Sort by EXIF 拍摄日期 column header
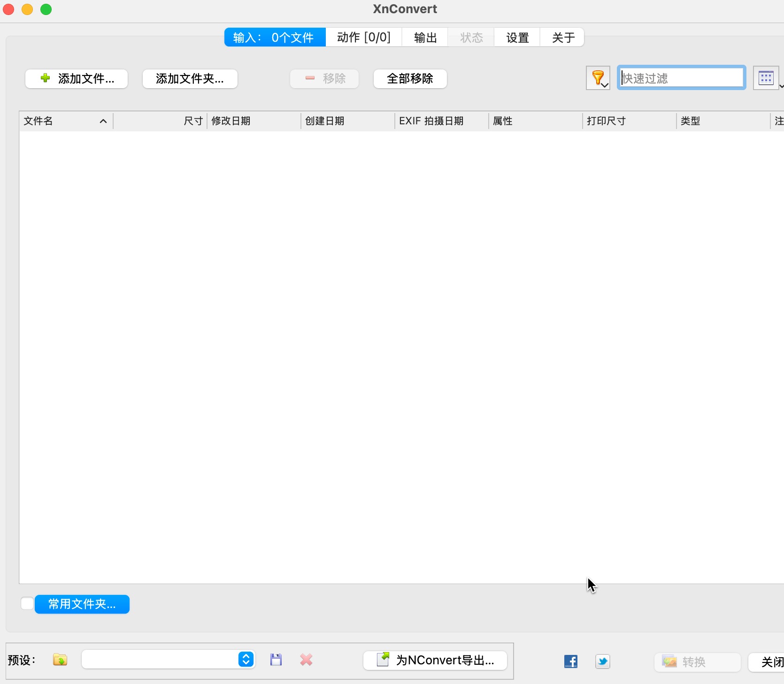This screenshot has width=784, height=684. click(442, 121)
